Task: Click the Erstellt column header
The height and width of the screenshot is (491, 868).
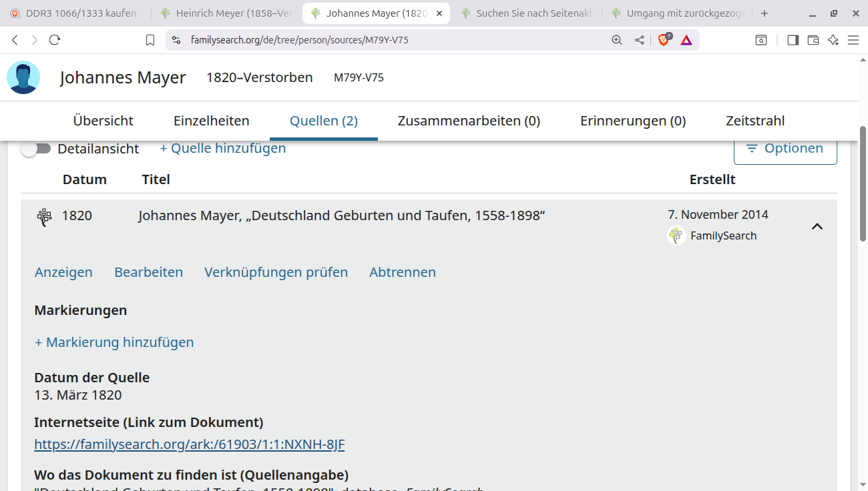Action: point(712,179)
